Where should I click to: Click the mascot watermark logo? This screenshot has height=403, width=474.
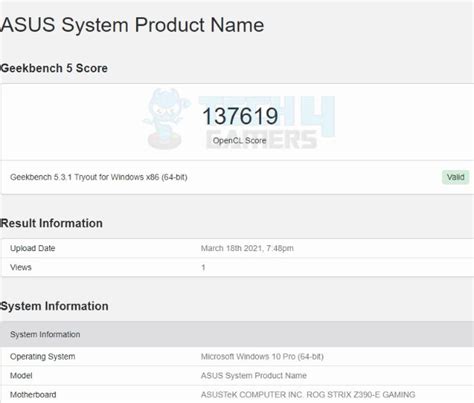(x=165, y=119)
